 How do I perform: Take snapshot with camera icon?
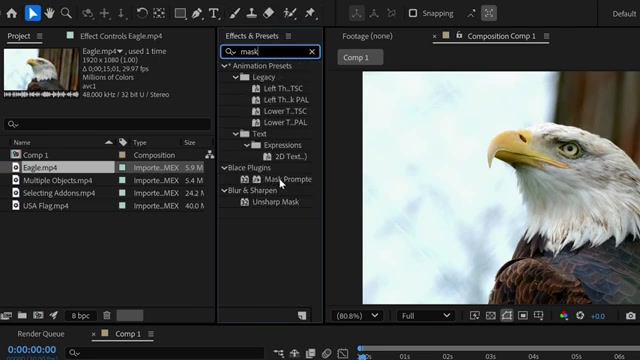631,316
